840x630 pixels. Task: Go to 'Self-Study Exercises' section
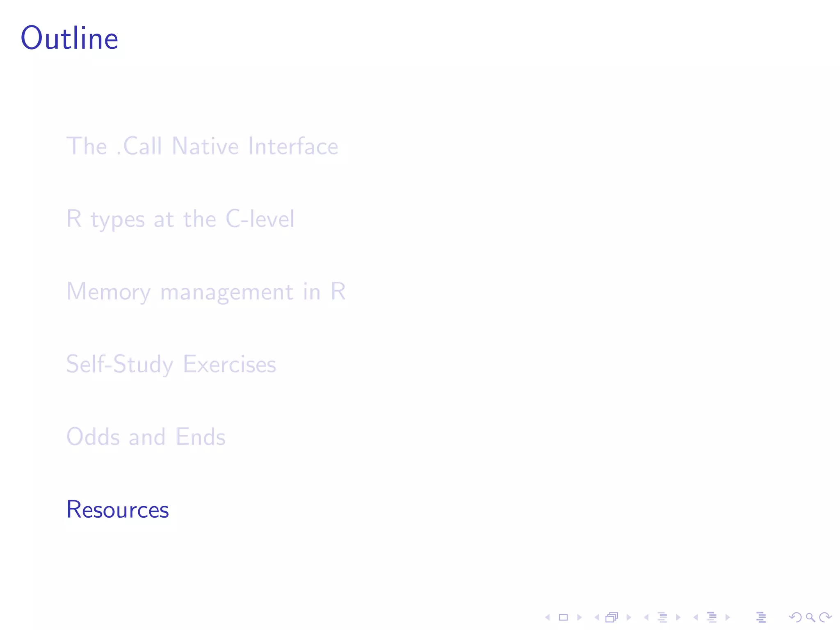tap(171, 364)
